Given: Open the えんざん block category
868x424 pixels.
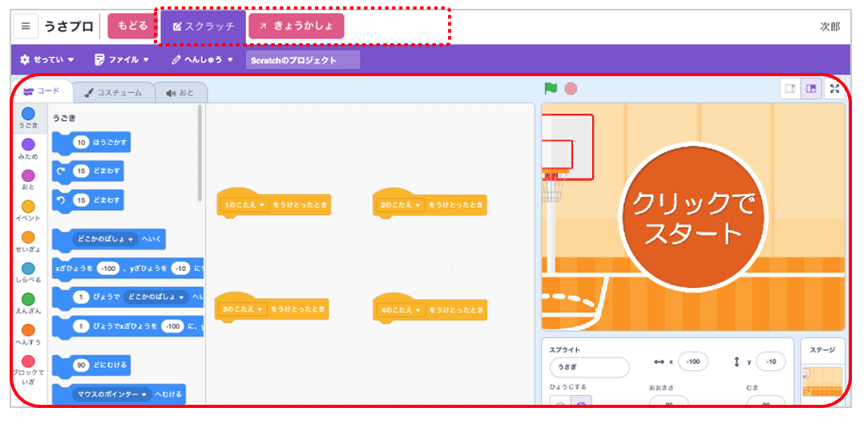Looking at the screenshot, I should coord(28,300).
